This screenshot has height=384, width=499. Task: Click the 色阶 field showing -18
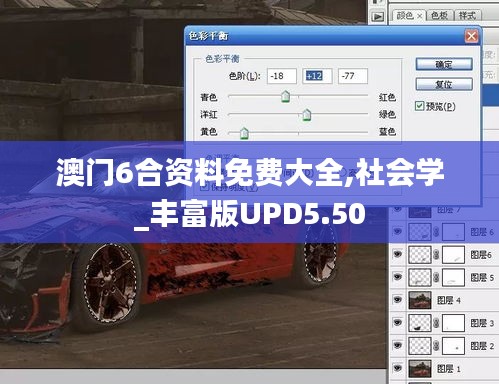click(282, 76)
